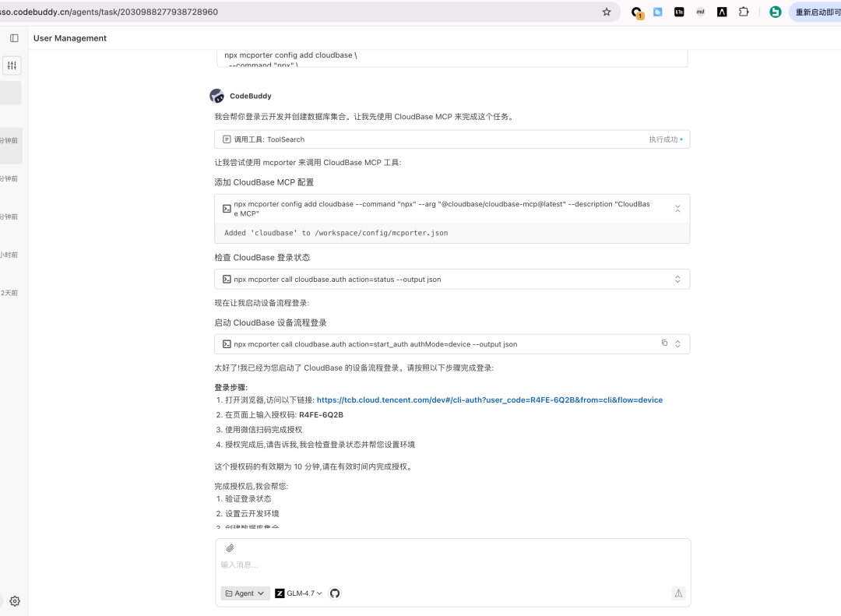Click the browser address bar URL
Screen dimensions: 841x616
tap(110, 12)
